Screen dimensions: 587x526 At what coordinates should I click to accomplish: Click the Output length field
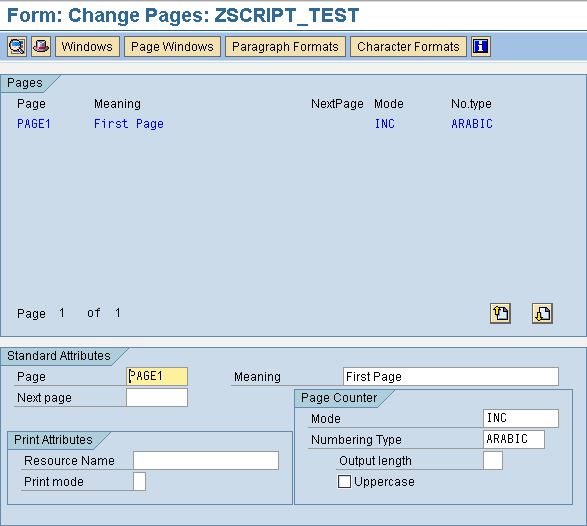click(x=493, y=460)
